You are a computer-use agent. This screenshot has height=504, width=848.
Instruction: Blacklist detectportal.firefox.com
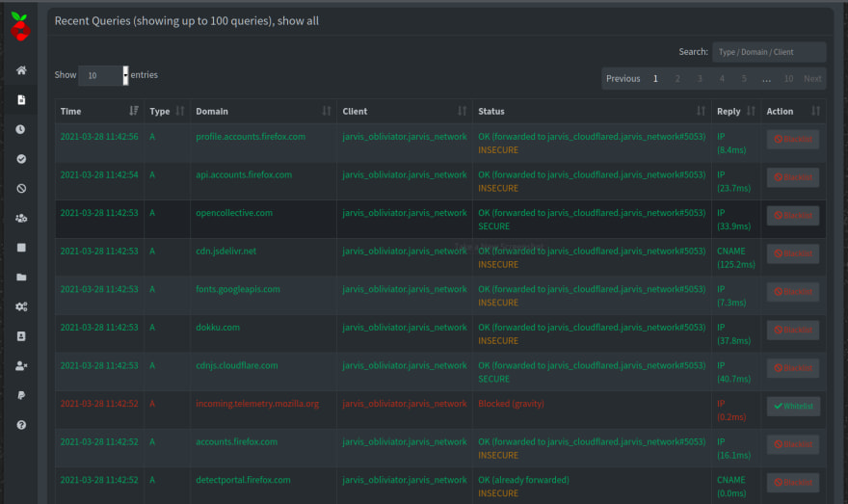coord(793,483)
